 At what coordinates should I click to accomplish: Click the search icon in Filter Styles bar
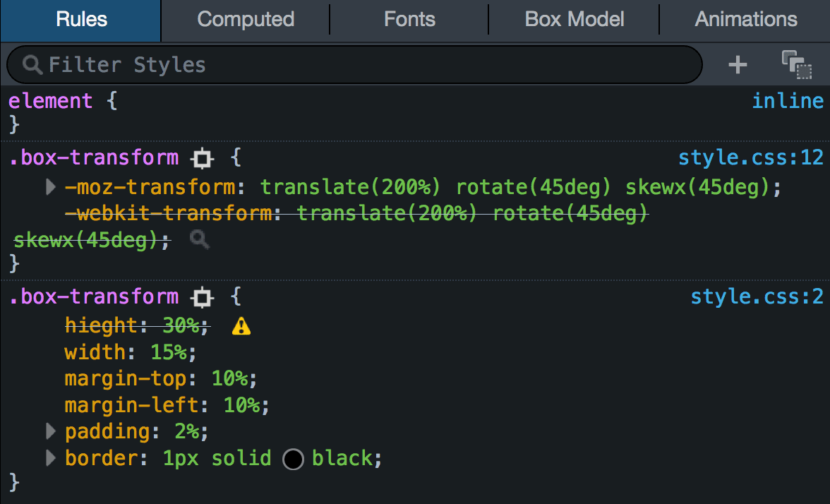pos(31,64)
